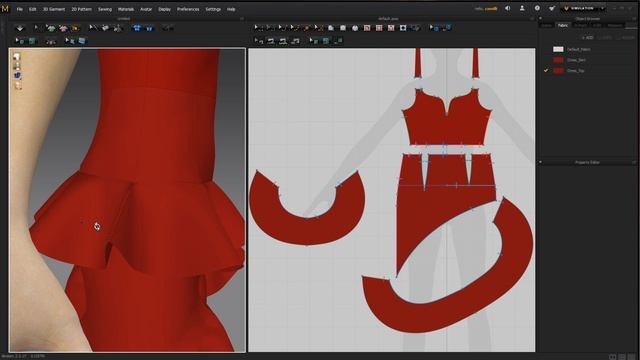Screen dimensions: 640x360
Task: Open the Help menu
Action: pyautogui.click(x=231, y=9)
